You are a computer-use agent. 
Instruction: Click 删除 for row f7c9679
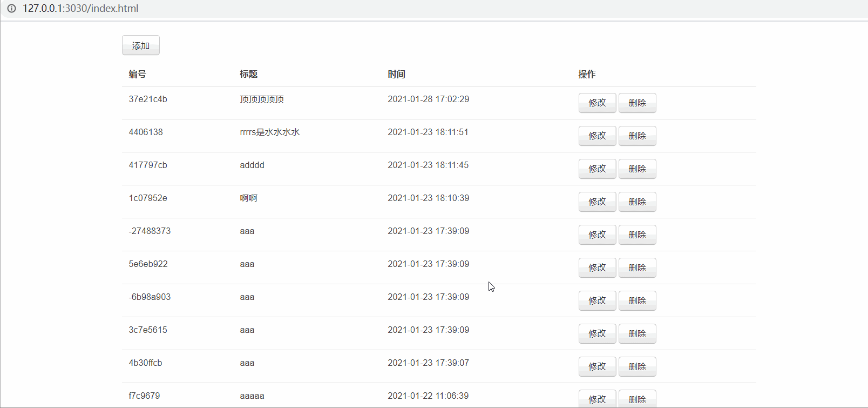point(638,399)
